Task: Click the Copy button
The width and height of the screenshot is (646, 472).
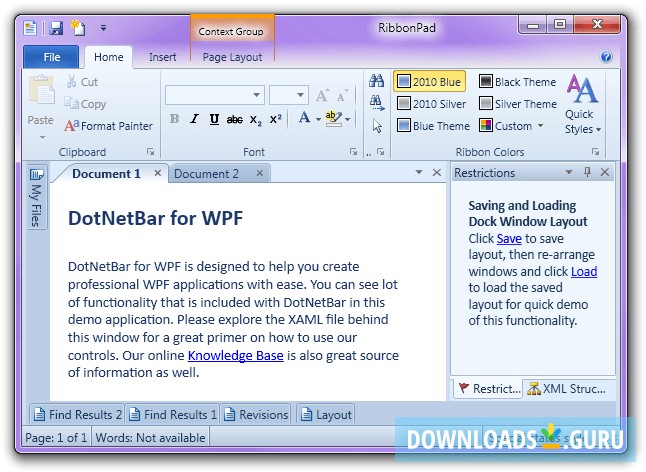Action: tap(85, 104)
